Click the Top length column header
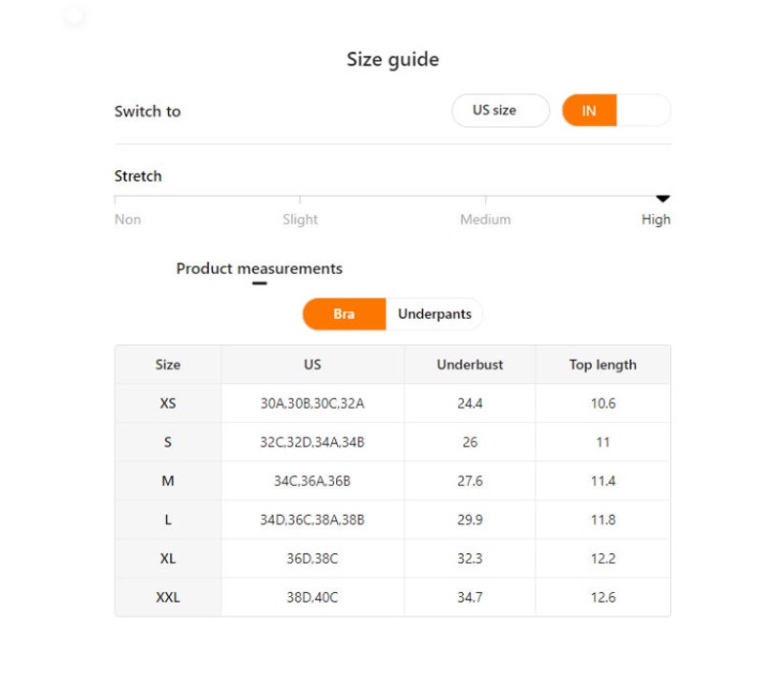 602,365
